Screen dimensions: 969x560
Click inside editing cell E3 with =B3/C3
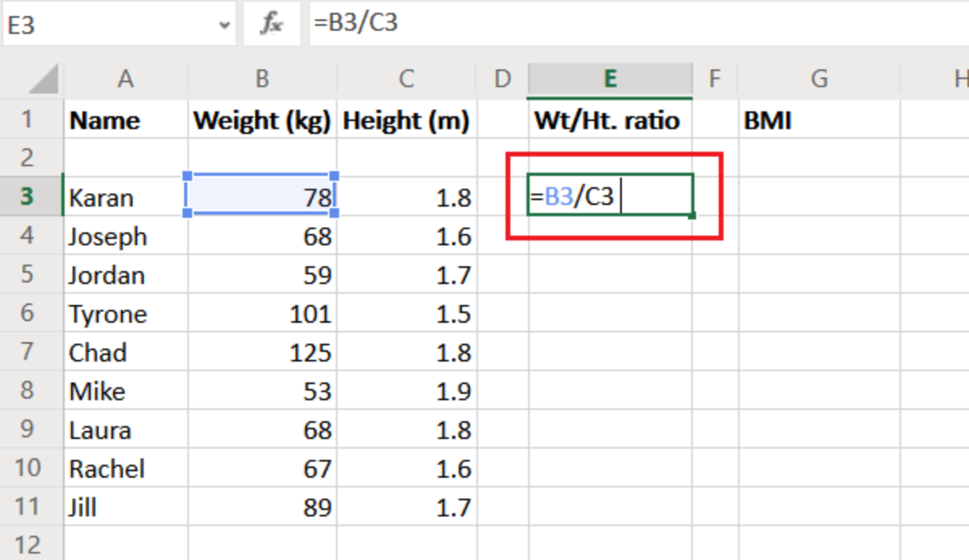coord(610,196)
